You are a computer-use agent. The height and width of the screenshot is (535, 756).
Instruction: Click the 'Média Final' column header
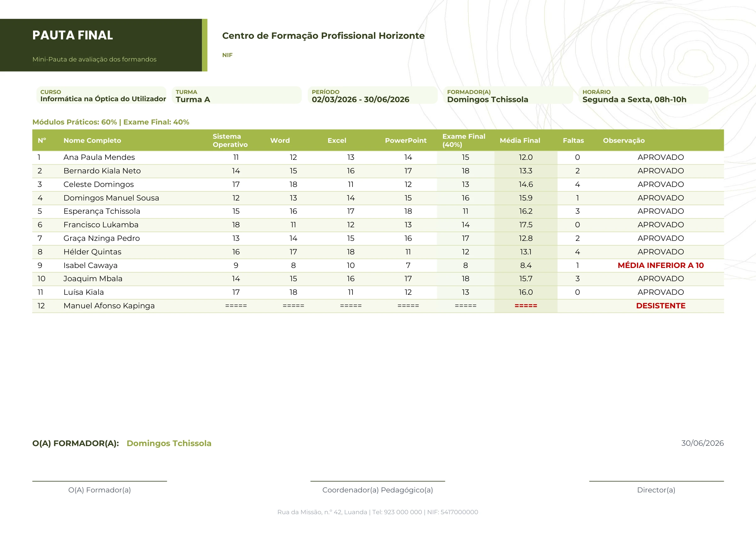pos(520,140)
